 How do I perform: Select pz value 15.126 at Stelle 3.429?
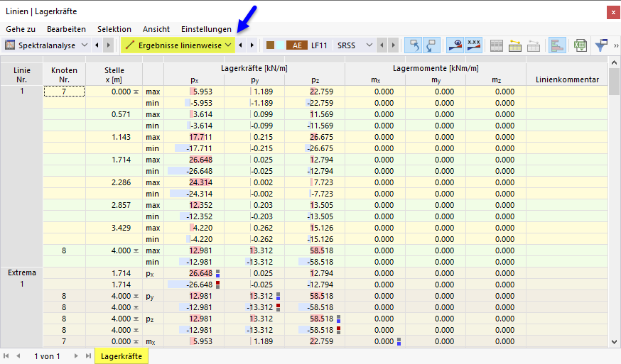click(x=315, y=228)
